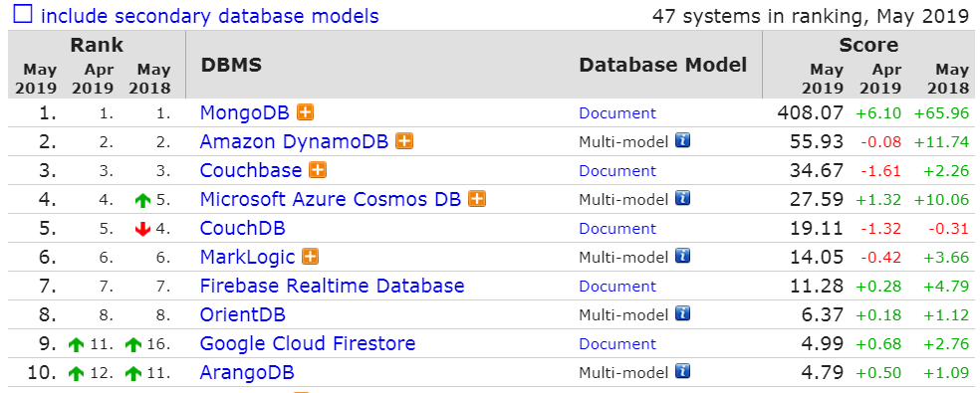Click the info icon in Amazon DynamoDB's Multi-model cell
The height and width of the screenshot is (393, 980).
[x=682, y=141]
